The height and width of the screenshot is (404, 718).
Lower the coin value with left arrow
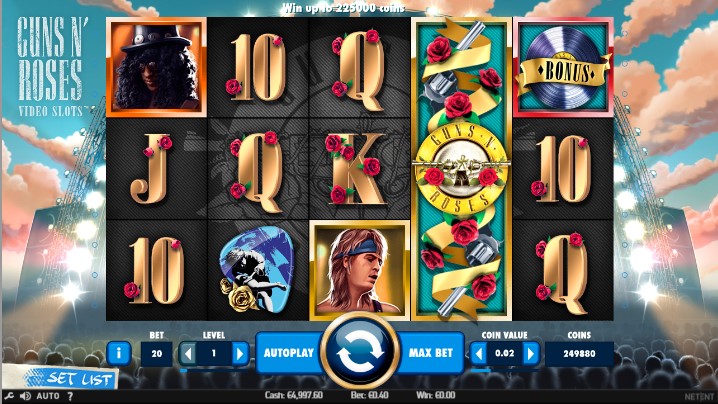coord(479,354)
